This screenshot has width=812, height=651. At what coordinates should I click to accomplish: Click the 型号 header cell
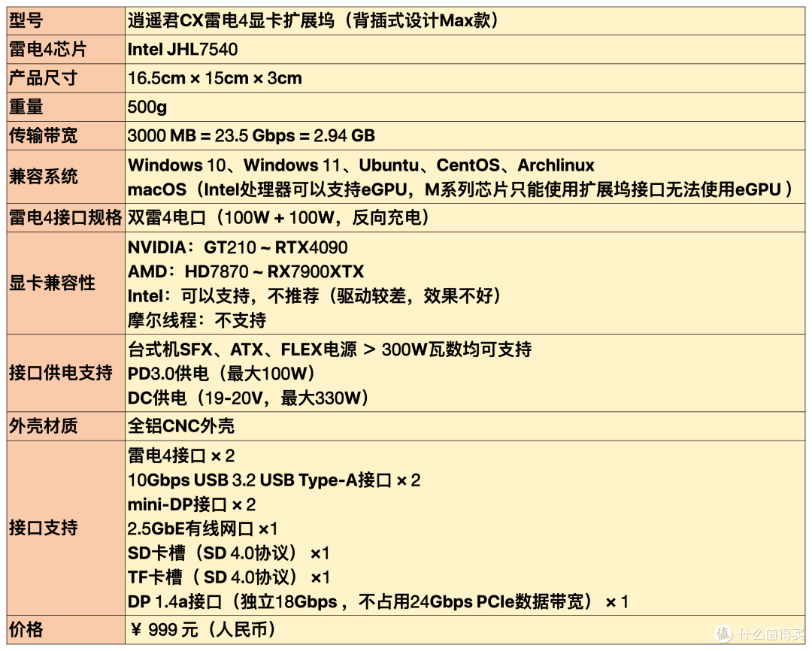point(65,21)
